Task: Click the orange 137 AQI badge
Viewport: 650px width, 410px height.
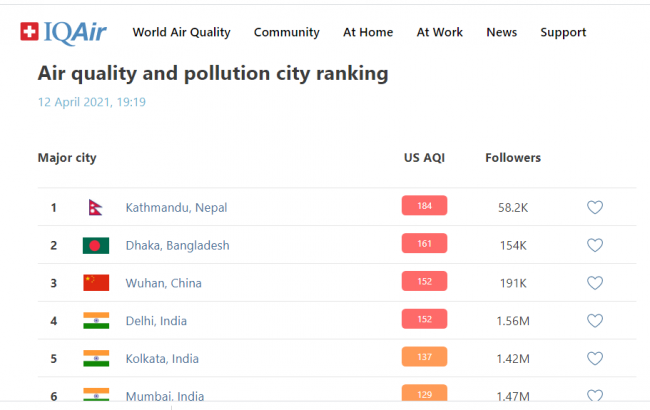Action: pyautogui.click(x=424, y=357)
